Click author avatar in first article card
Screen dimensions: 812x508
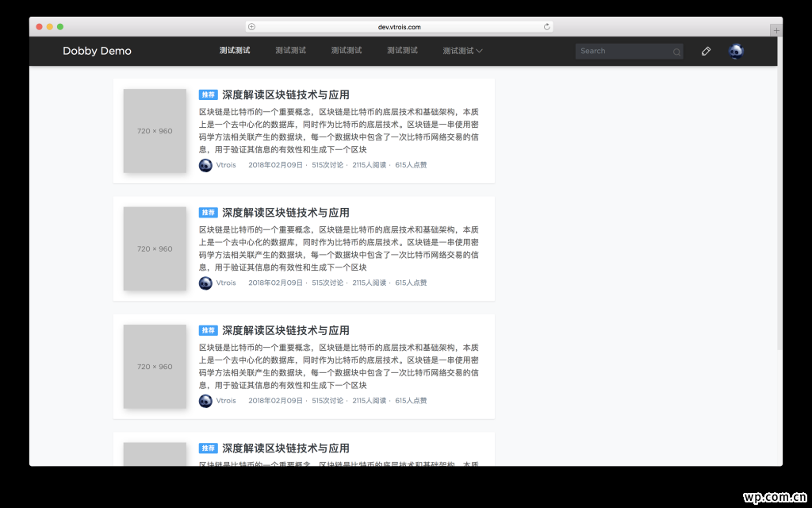(x=205, y=165)
